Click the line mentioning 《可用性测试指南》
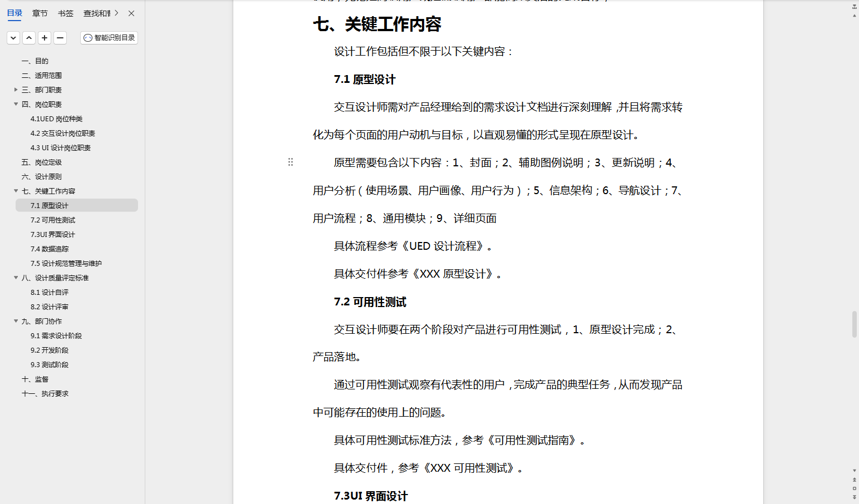 point(460,441)
